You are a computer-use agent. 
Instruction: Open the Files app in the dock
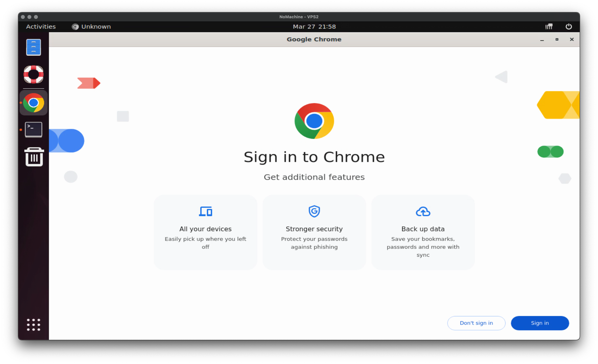point(33,47)
